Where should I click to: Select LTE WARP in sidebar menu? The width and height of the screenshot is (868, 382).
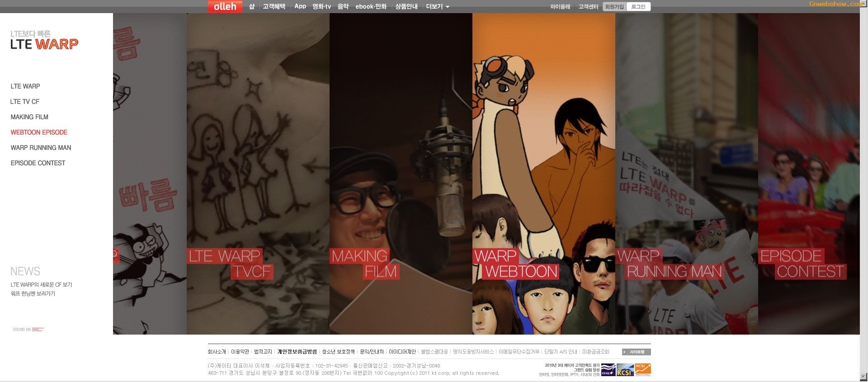[25, 86]
